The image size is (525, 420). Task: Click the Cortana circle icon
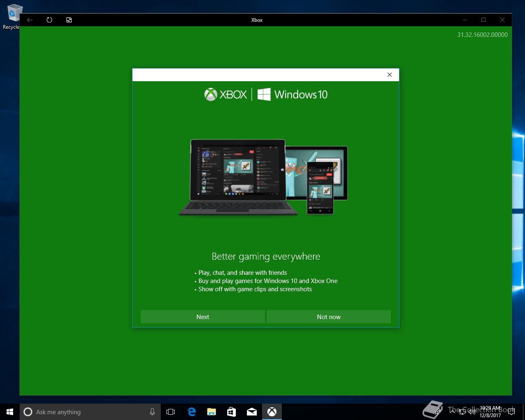(x=28, y=412)
